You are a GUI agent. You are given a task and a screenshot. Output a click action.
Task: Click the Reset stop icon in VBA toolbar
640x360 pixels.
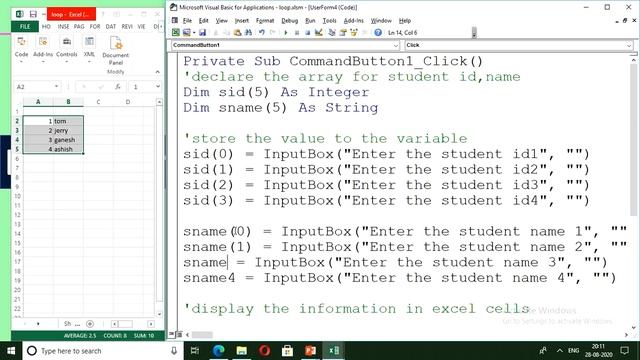coord(307,33)
